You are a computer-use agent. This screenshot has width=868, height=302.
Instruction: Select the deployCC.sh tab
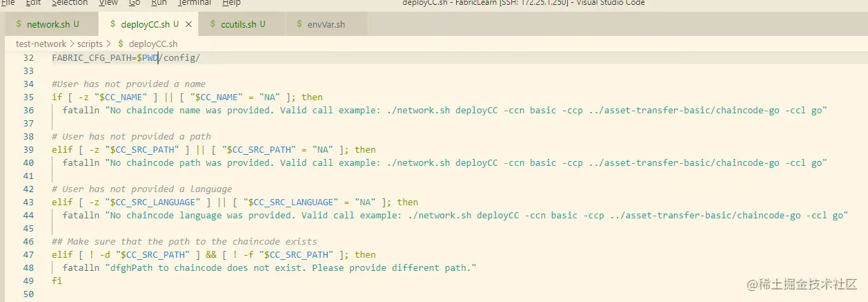coord(149,24)
